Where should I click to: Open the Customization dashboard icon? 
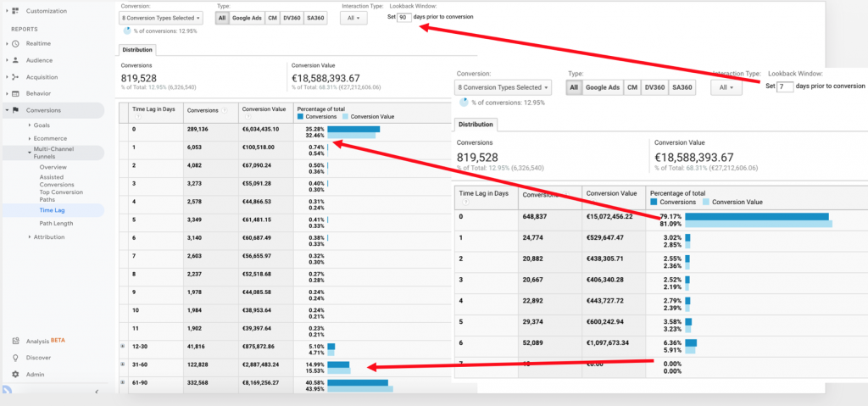pos(15,11)
